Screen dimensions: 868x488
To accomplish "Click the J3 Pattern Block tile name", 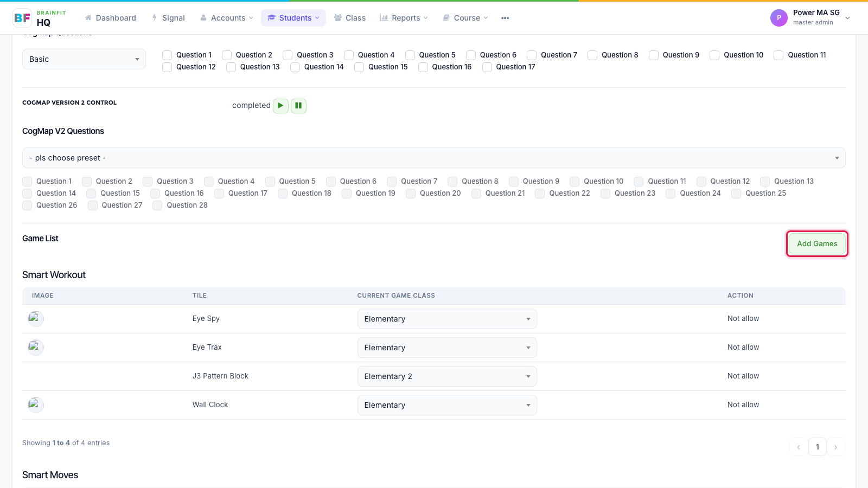I will click(220, 376).
